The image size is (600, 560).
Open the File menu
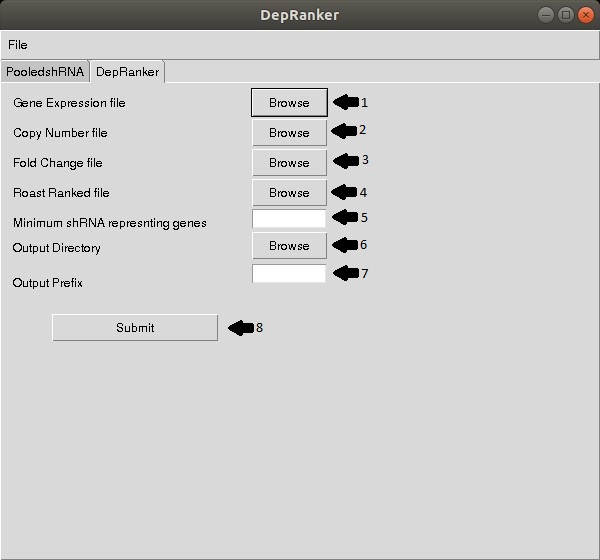[x=18, y=45]
